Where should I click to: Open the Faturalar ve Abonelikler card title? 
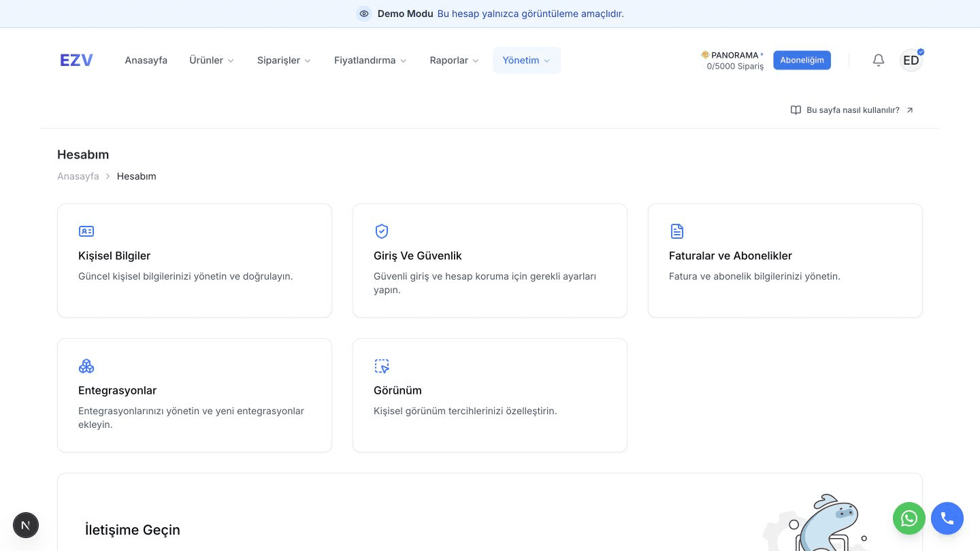pos(730,256)
